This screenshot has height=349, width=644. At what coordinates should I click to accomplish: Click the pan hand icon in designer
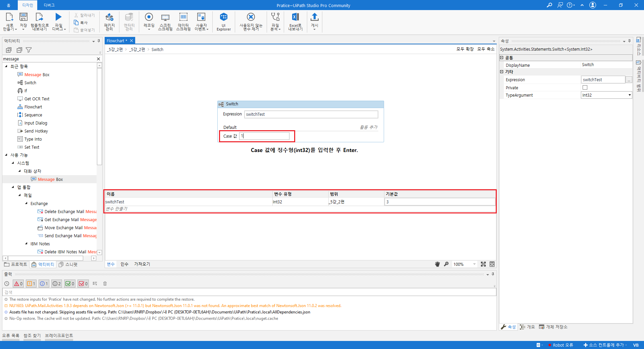[437, 264]
